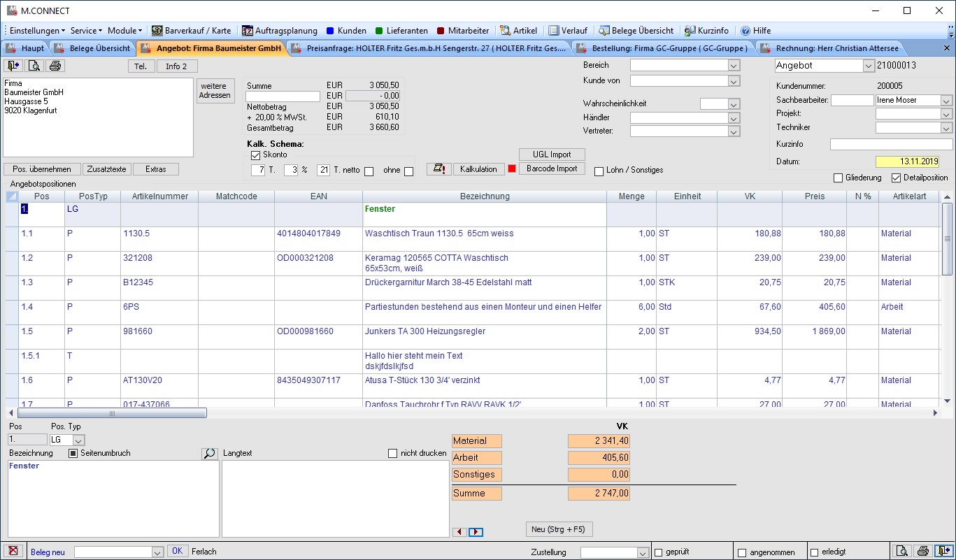Click the Artikel toolbar icon
956x560 pixels.
[x=518, y=31]
